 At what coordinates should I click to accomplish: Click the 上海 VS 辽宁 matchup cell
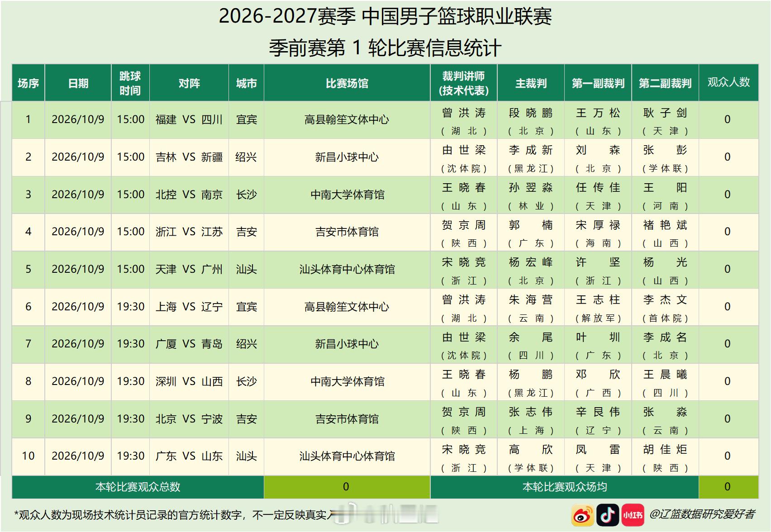[189, 307]
